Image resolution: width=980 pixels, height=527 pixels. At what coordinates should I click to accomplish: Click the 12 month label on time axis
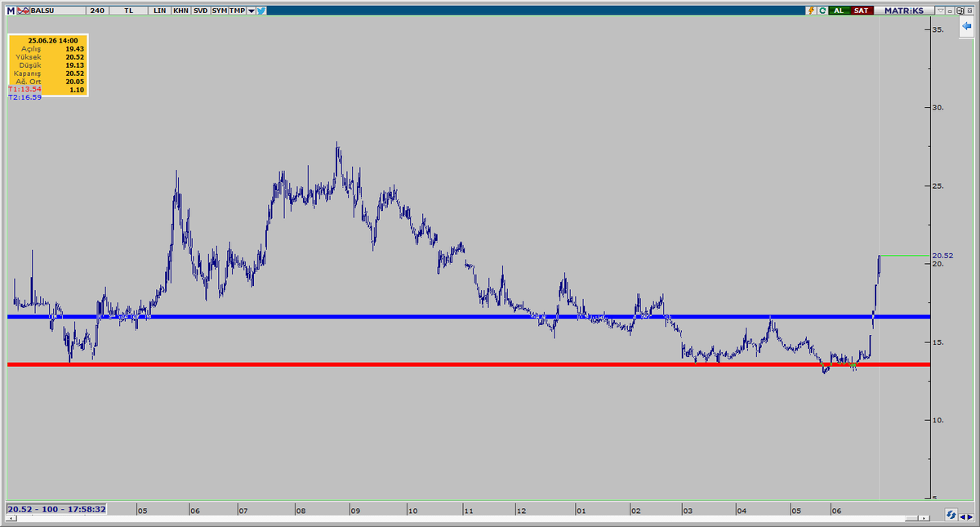point(521,511)
